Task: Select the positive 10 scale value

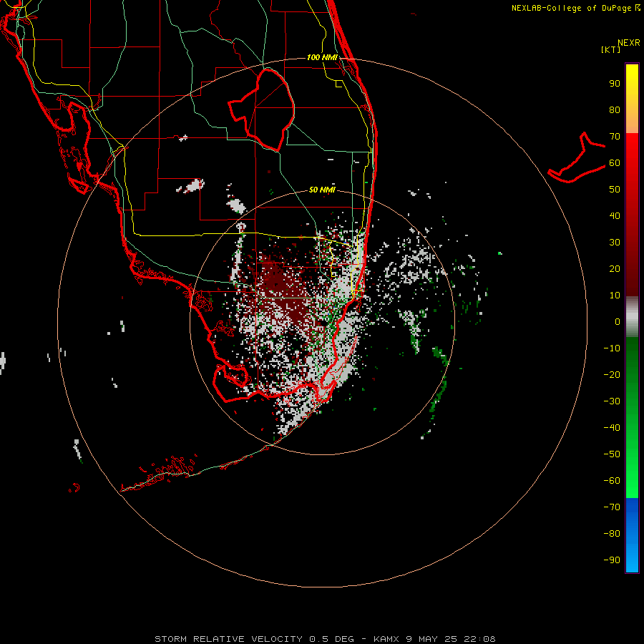Action: click(615, 296)
